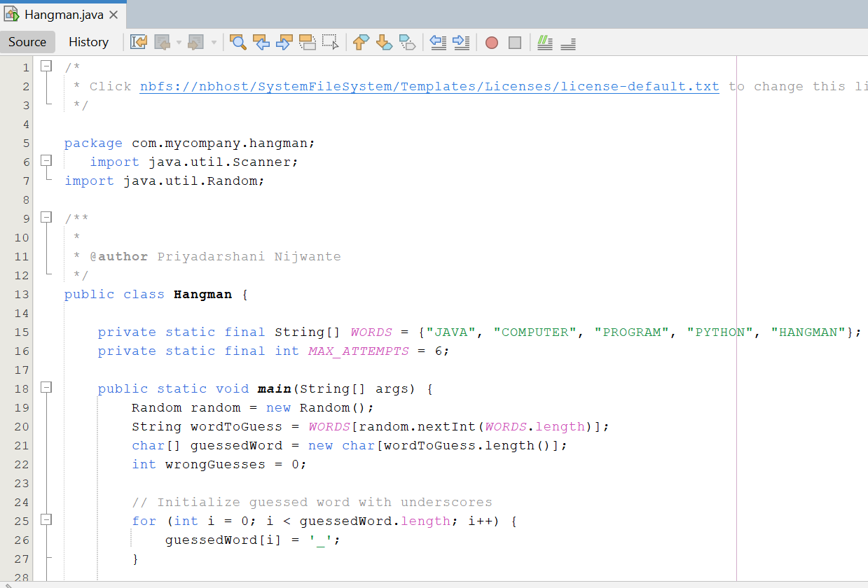Open the Back history dropdown arrow
868x588 pixels.
[179, 42]
